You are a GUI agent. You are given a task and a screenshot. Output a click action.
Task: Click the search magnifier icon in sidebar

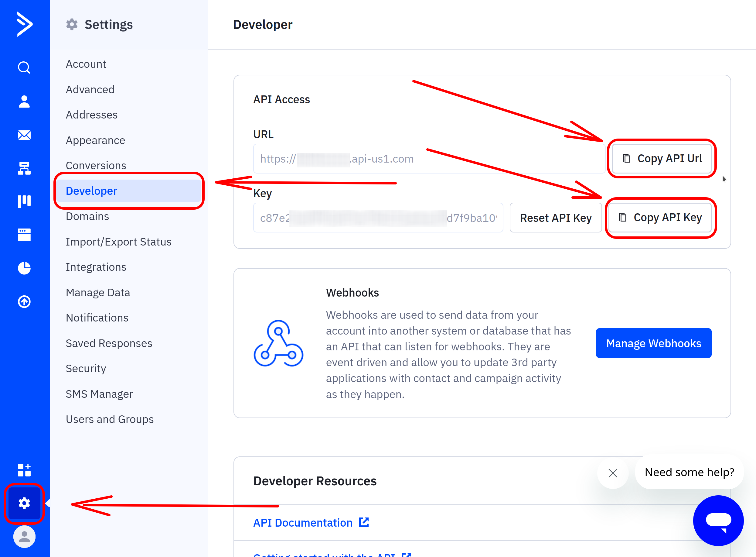click(x=24, y=67)
